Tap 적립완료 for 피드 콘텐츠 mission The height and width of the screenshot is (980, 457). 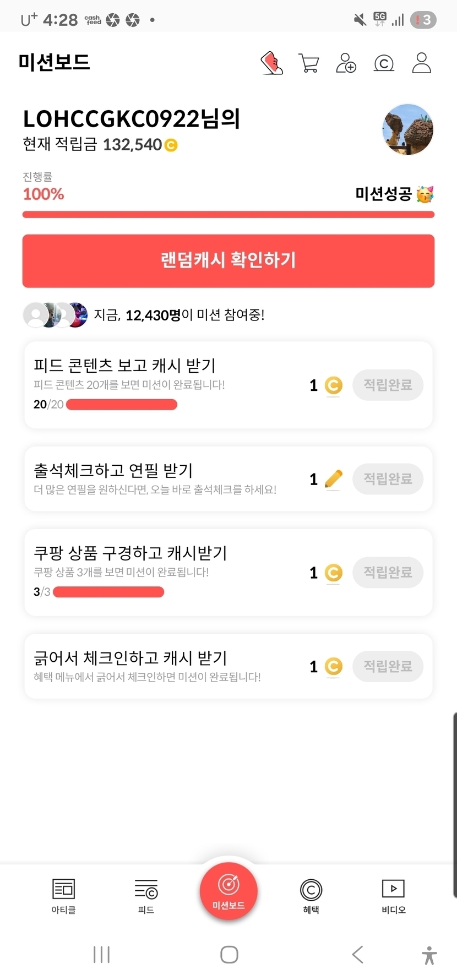point(388,385)
